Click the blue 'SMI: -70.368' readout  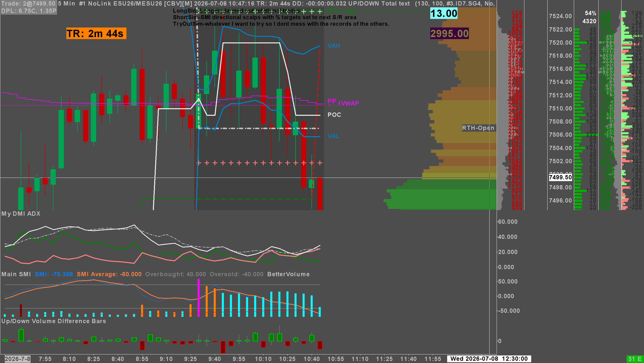(54, 274)
